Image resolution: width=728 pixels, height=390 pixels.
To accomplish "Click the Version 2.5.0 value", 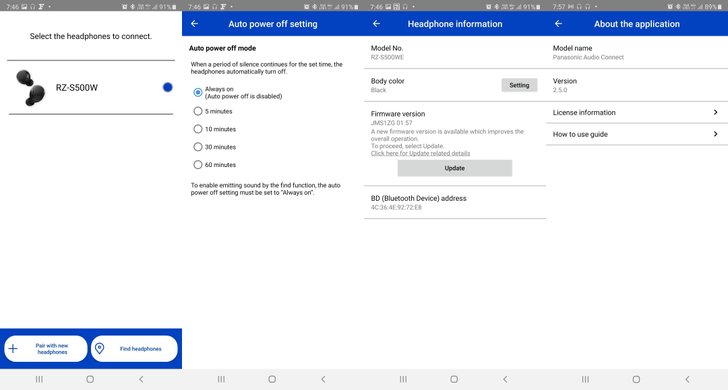I will coord(560,90).
